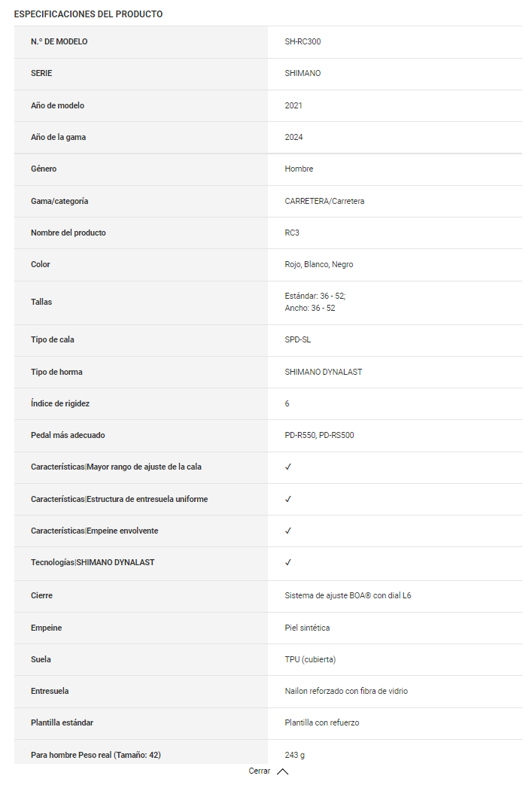
Task: Click the checkmark for Mayor rango de ajuste
Action: [288, 467]
